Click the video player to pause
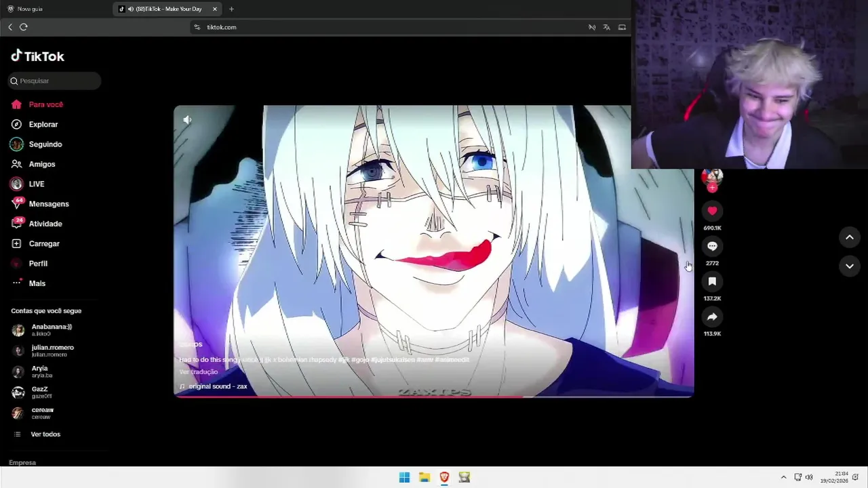 [x=434, y=251]
